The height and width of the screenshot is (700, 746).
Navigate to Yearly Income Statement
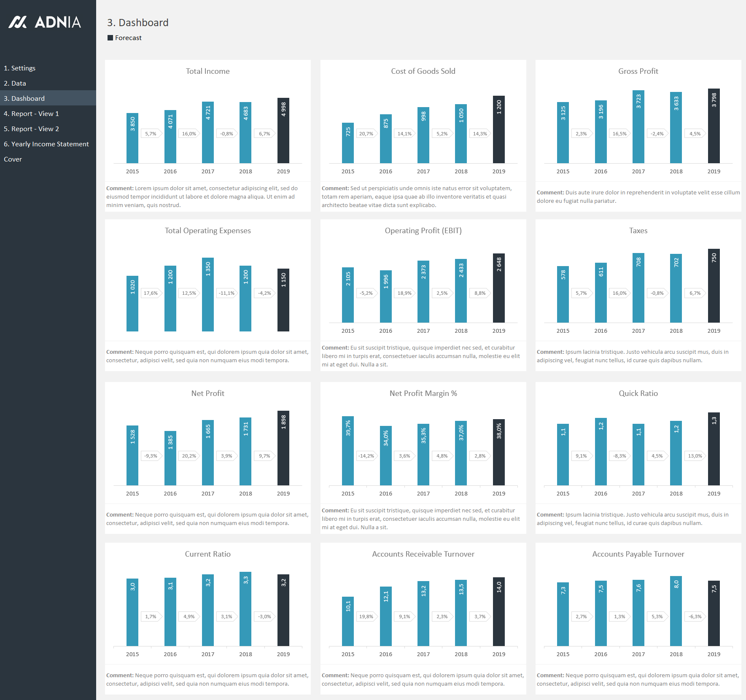click(46, 144)
